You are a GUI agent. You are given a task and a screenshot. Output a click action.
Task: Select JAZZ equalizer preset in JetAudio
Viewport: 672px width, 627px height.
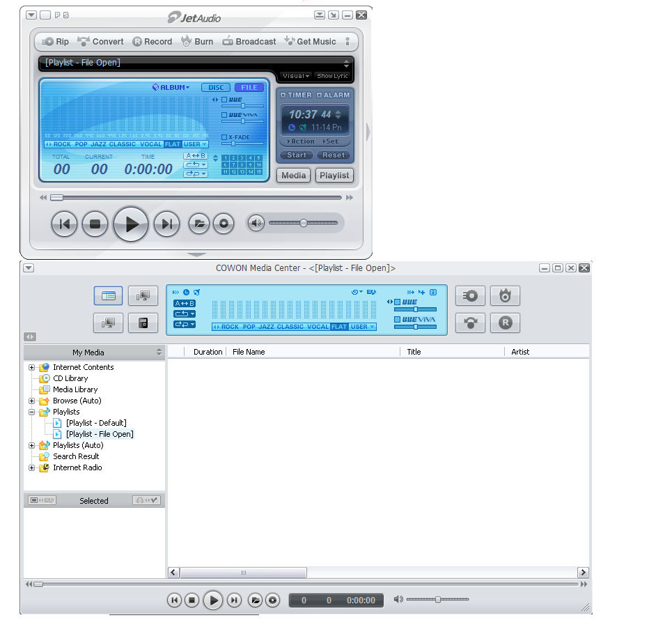click(x=98, y=144)
